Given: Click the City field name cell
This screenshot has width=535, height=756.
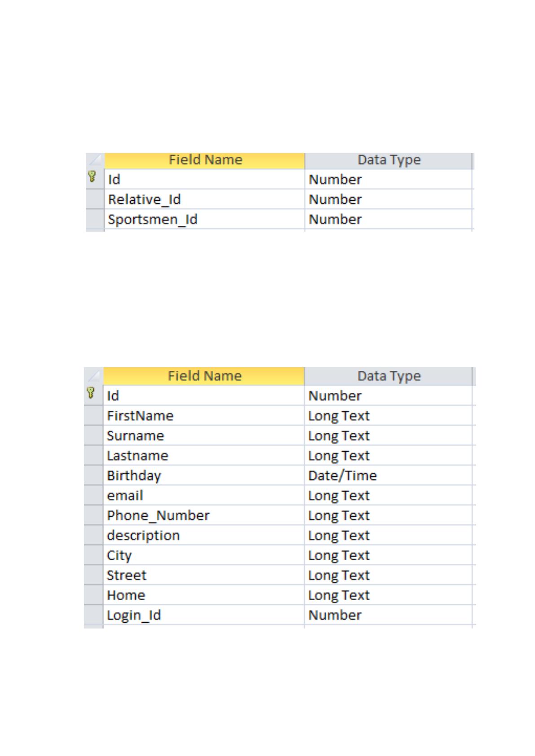Looking at the screenshot, I should click(204, 555).
